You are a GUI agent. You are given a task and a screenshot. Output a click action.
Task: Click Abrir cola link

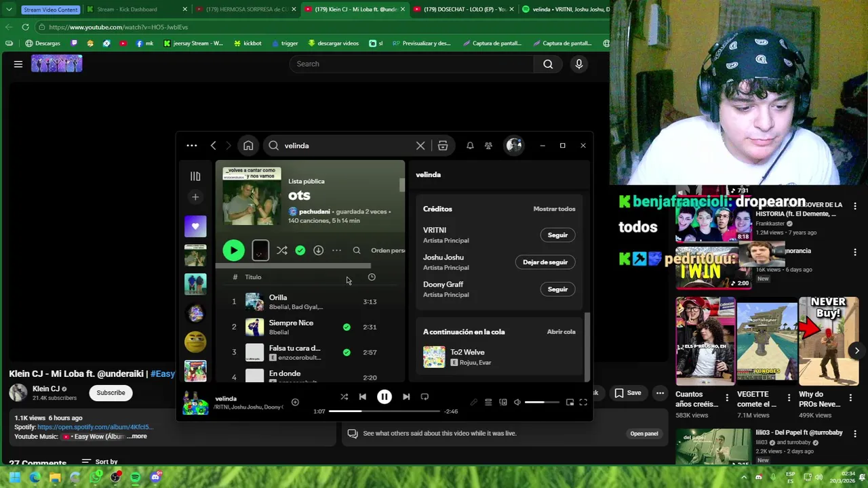(561, 332)
